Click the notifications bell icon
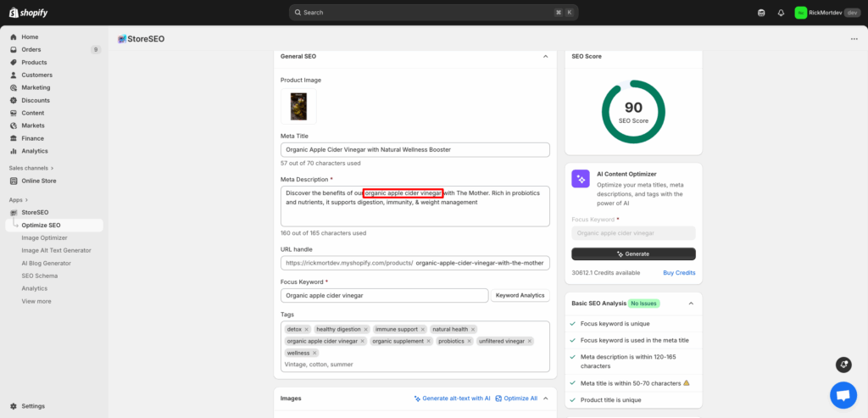 coord(781,13)
